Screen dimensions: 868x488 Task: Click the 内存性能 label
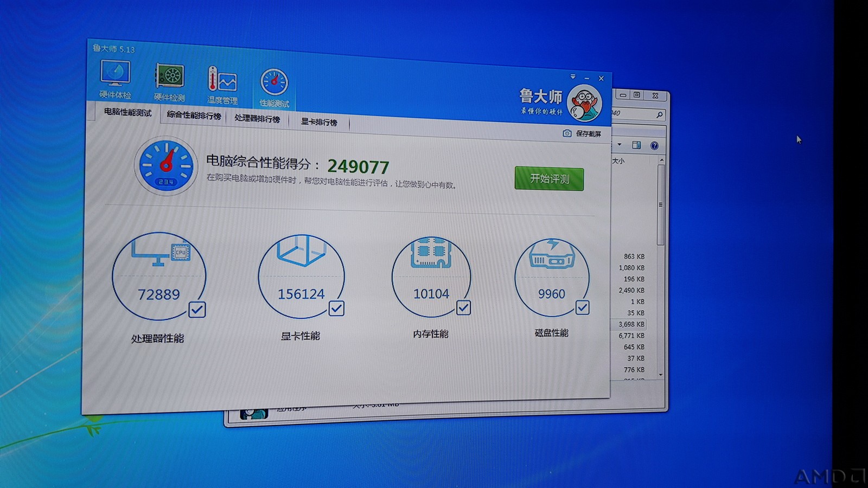click(x=431, y=334)
